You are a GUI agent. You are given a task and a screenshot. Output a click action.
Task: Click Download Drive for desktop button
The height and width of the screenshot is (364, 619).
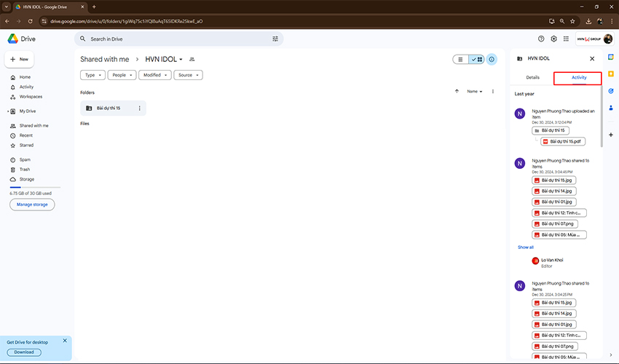tap(24, 352)
